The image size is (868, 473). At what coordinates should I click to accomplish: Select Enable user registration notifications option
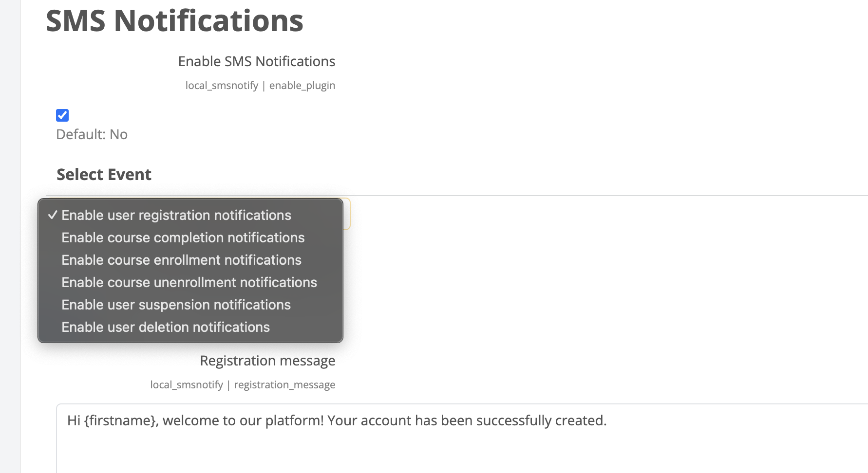coord(176,215)
